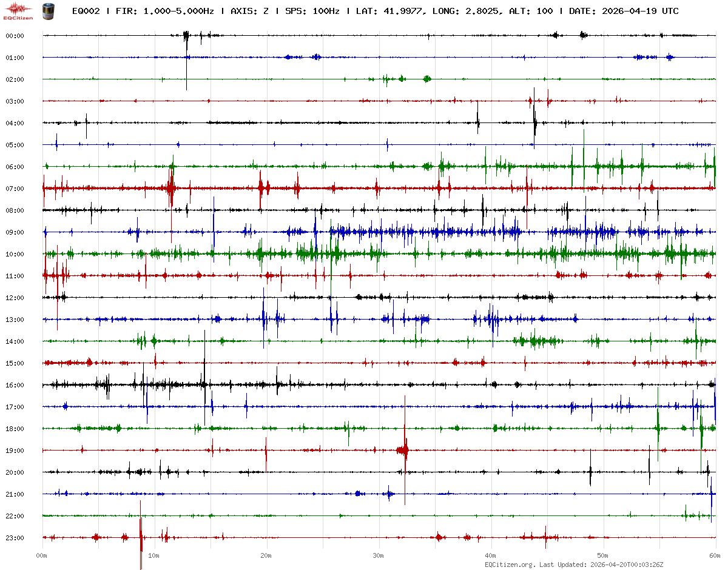Click the 30m mark on the time axis

point(378,555)
